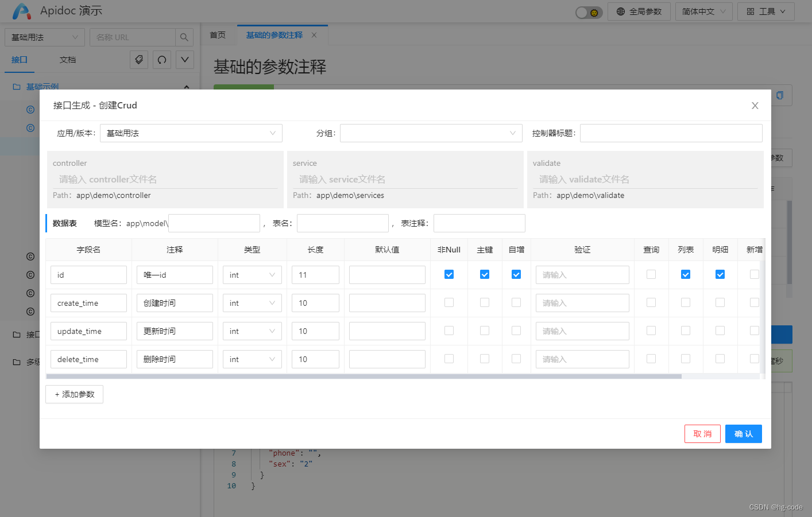The width and height of the screenshot is (812, 517).
Task: Click the search magnifier icon beside URL filter
Action: click(x=184, y=37)
